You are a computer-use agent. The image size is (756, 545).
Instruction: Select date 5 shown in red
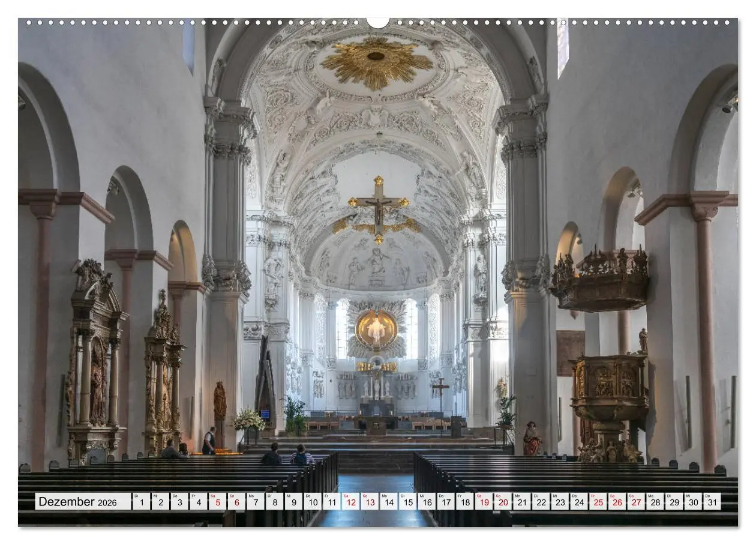click(217, 502)
